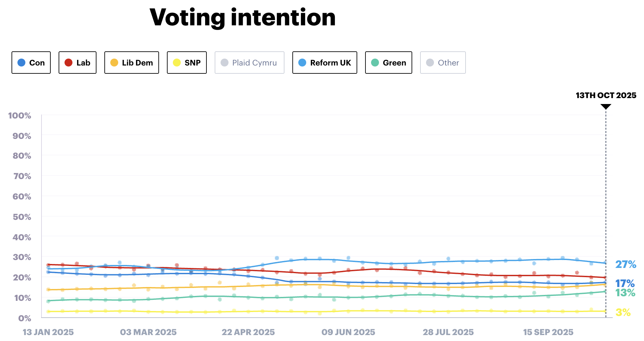Toggle the SNP legend button
Viewport: 644px width, 341px height.
click(x=187, y=63)
